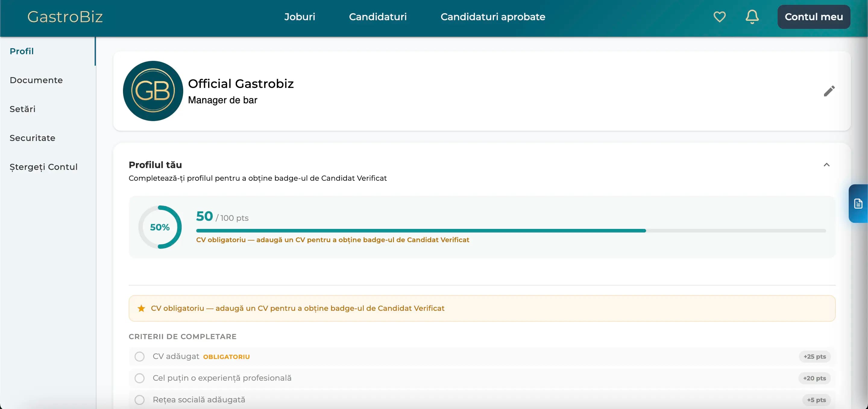Open the Candidaturi menu item
Viewport: 868px width, 409px height.
378,17
